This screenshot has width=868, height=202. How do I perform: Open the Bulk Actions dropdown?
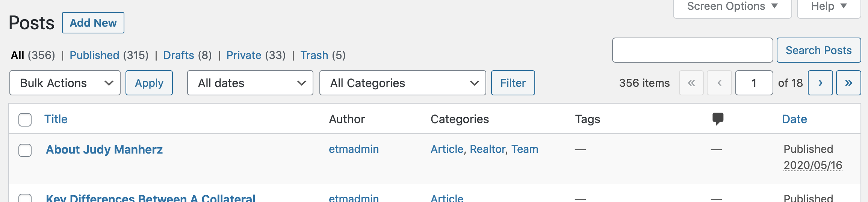click(x=65, y=83)
